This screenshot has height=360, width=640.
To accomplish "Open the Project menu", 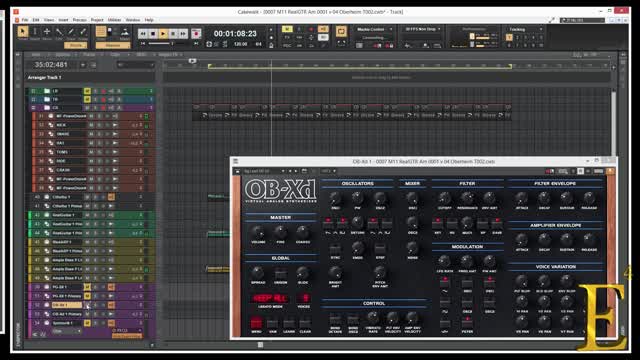I will pyautogui.click(x=97, y=20).
